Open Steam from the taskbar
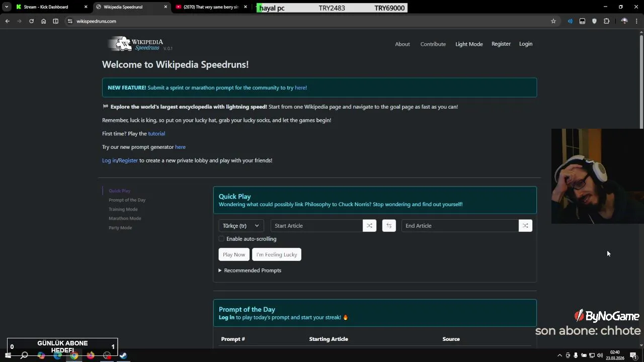This screenshot has height=362, width=644. [123, 355]
